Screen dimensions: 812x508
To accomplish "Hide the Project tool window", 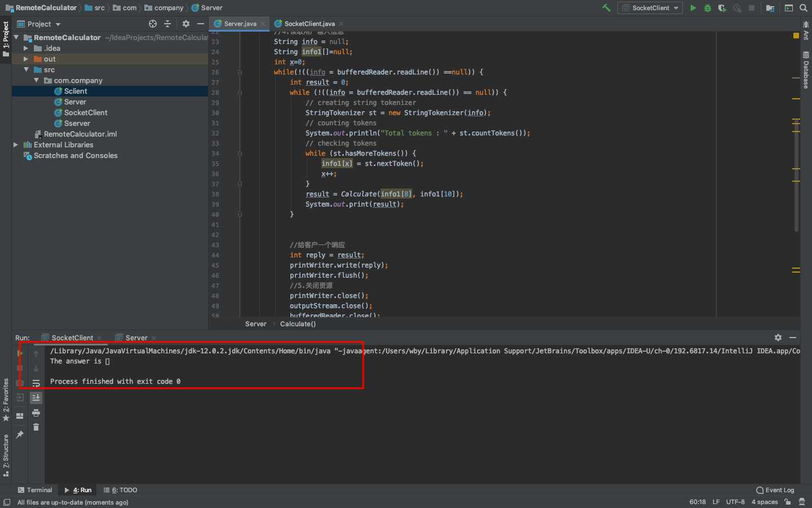I will 200,24.
